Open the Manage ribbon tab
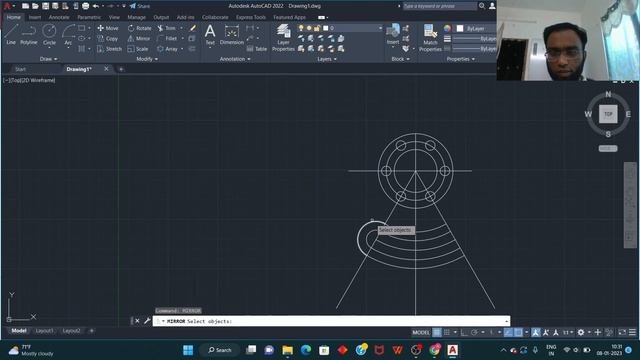Image resolution: width=640 pixels, height=360 pixels. 136,18
